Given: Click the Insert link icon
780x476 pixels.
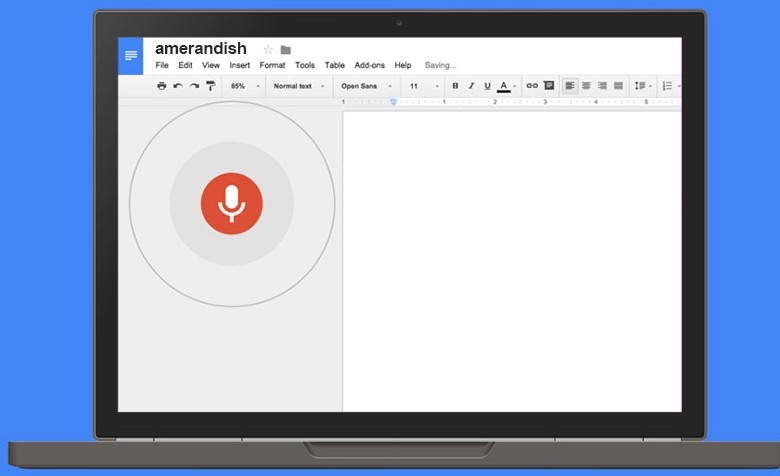Looking at the screenshot, I should click(532, 86).
